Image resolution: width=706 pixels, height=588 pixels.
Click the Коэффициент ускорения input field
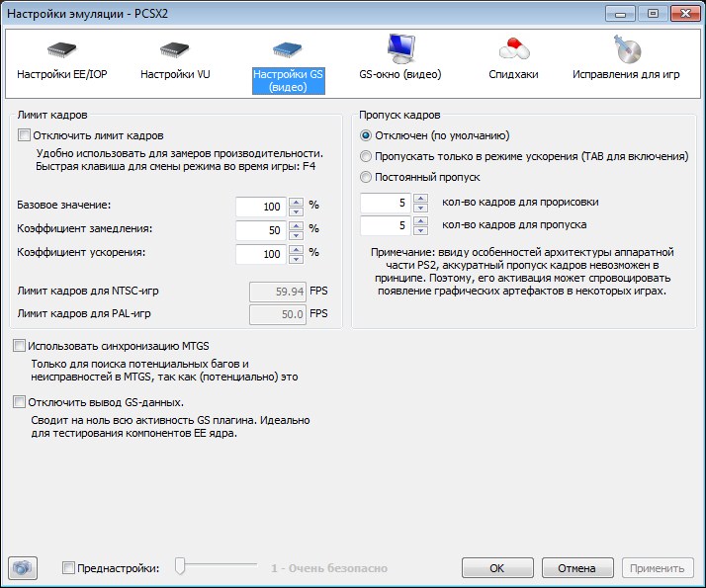click(261, 254)
